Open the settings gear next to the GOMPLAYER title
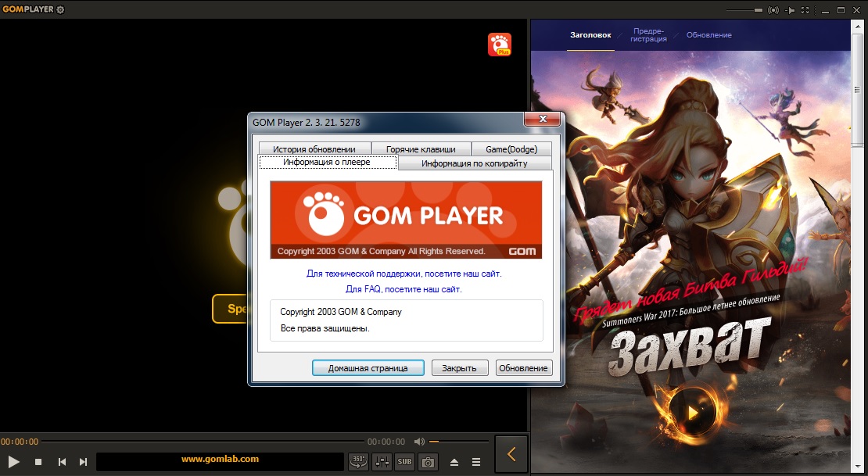This screenshot has width=868, height=476. 60,9
